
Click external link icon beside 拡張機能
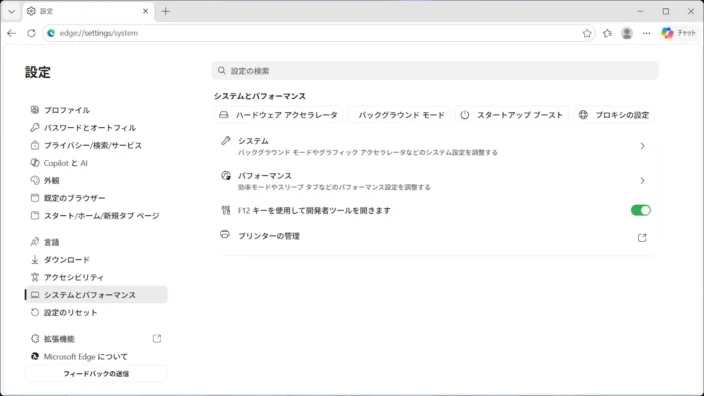point(157,339)
